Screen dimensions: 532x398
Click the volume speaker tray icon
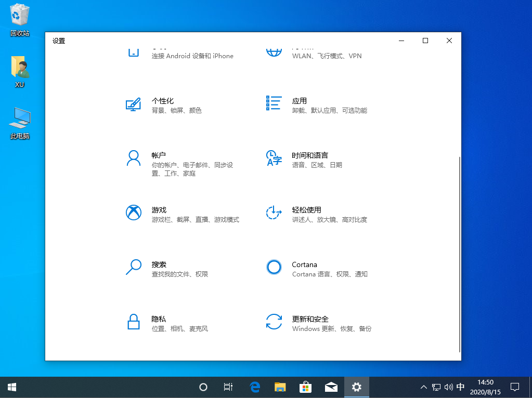point(448,387)
